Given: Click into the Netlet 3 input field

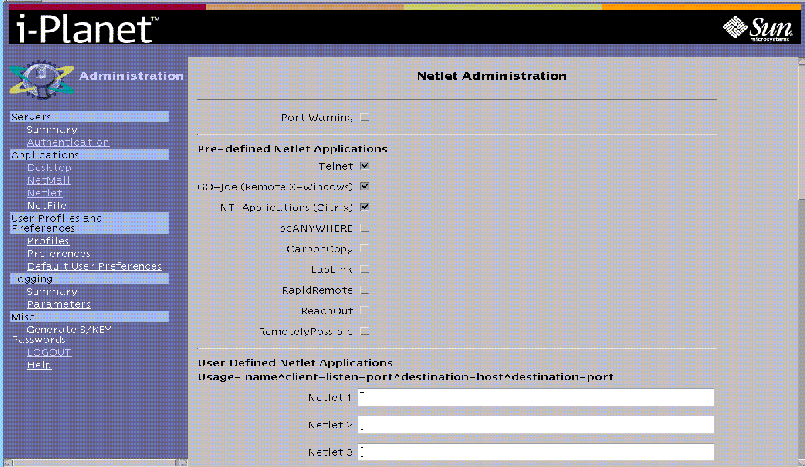Looking at the screenshot, I should point(535,452).
